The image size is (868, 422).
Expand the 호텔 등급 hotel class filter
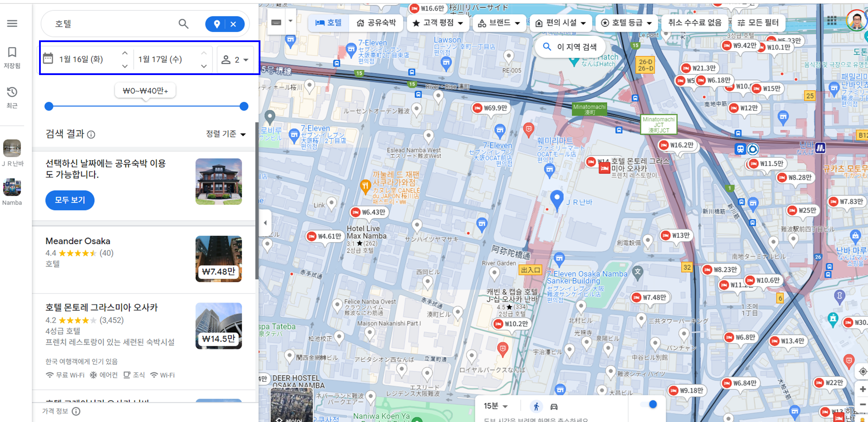pos(626,23)
